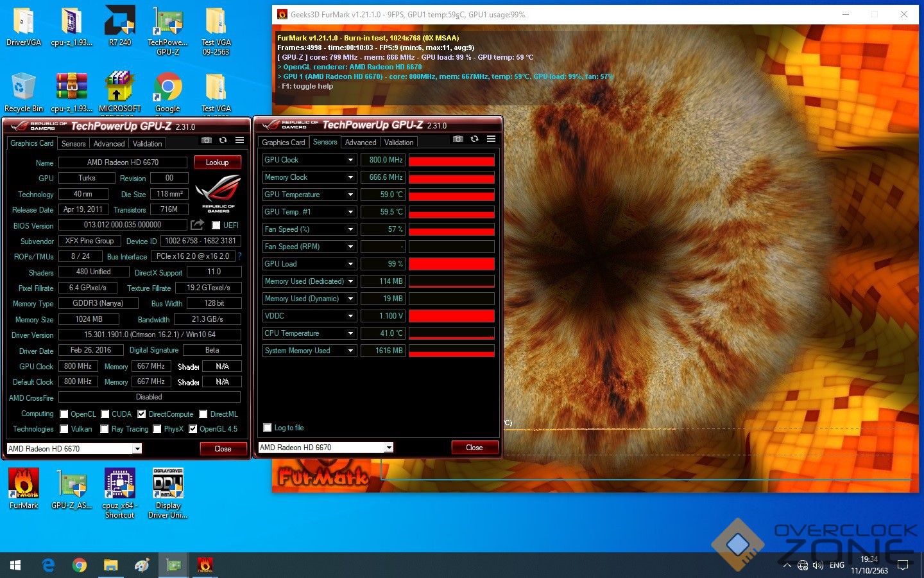This screenshot has height=578, width=924.
Task: Click Google Chrome icon in taskbar
Action: (x=80, y=565)
